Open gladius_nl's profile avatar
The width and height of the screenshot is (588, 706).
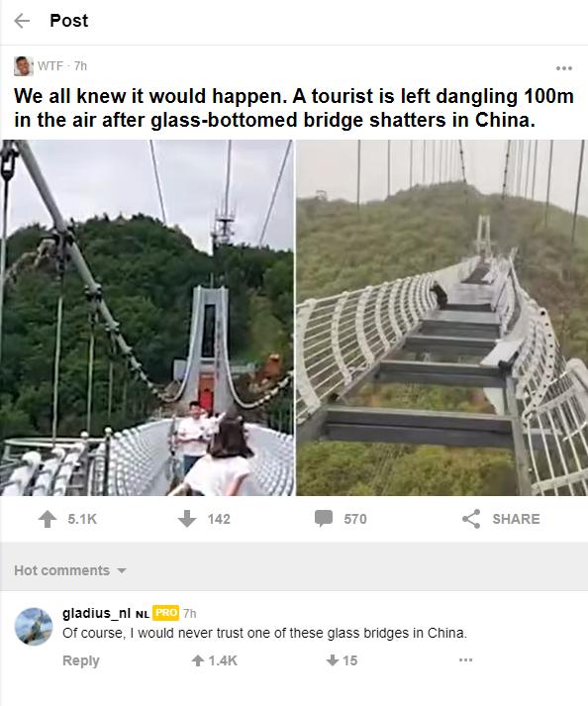pyautogui.click(x=34, y=627)
